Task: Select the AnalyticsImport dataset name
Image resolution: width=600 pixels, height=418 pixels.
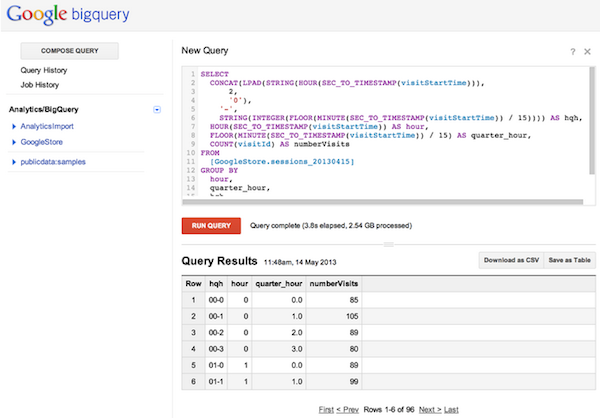Action: [47, 126]
